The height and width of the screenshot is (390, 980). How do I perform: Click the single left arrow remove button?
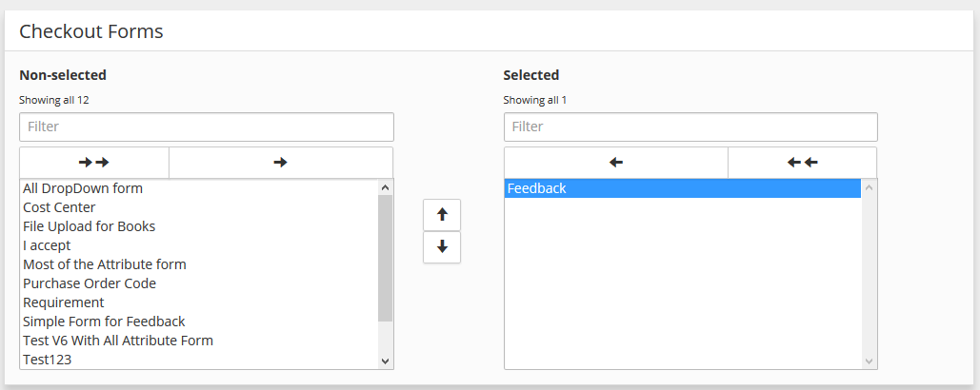click(x=615, y=163)
